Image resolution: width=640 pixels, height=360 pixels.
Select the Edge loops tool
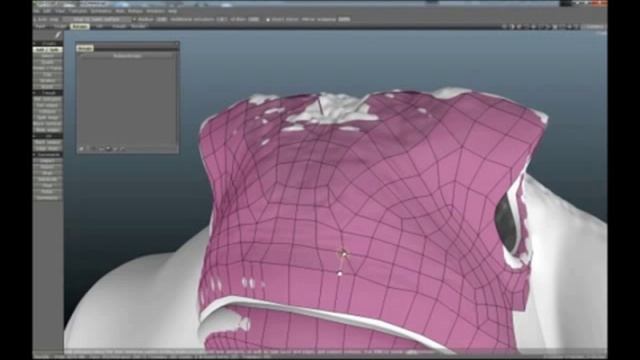point(47,148)
